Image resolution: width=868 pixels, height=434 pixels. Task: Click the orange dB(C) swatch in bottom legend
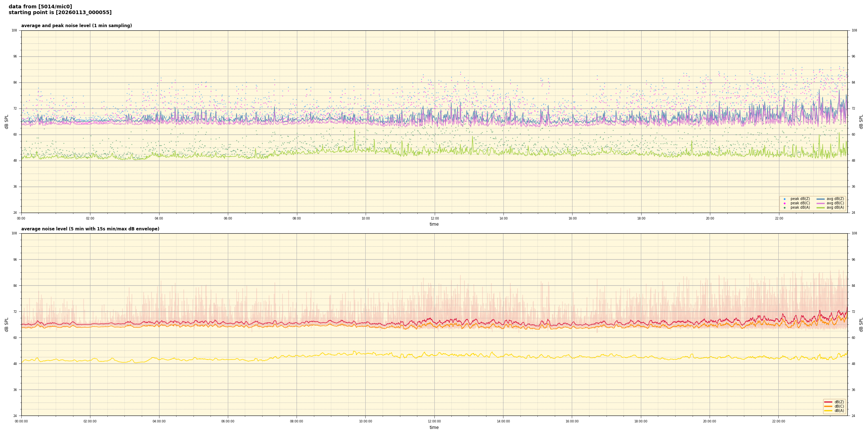(828, 406)
